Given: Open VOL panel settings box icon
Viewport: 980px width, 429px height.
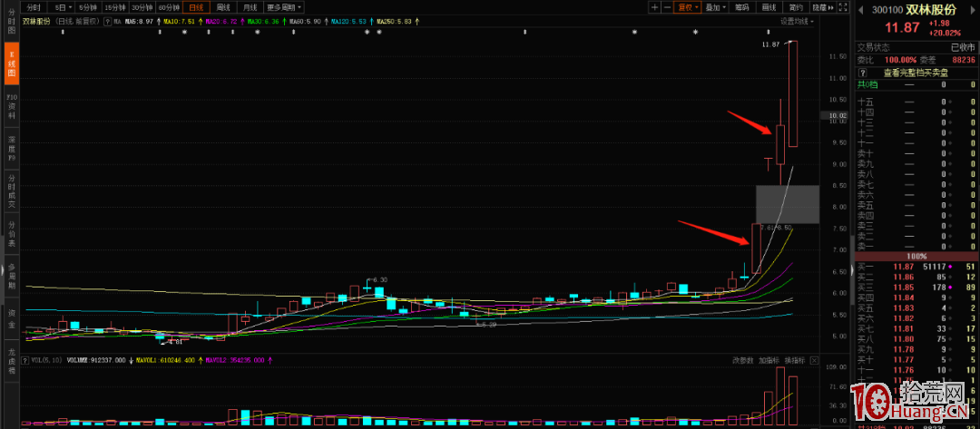Looking at the screenshot, I should (25, 360).
